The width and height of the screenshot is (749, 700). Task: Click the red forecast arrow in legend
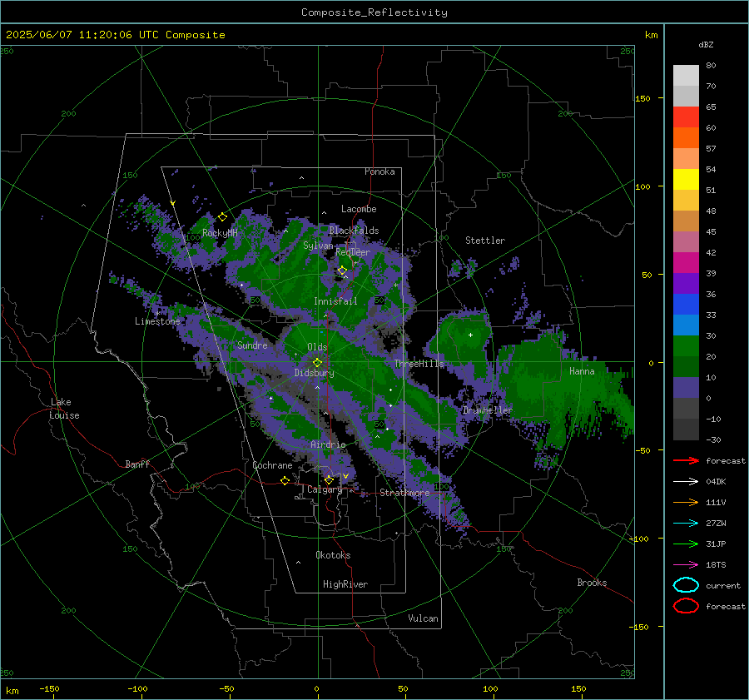click(686, 460)
